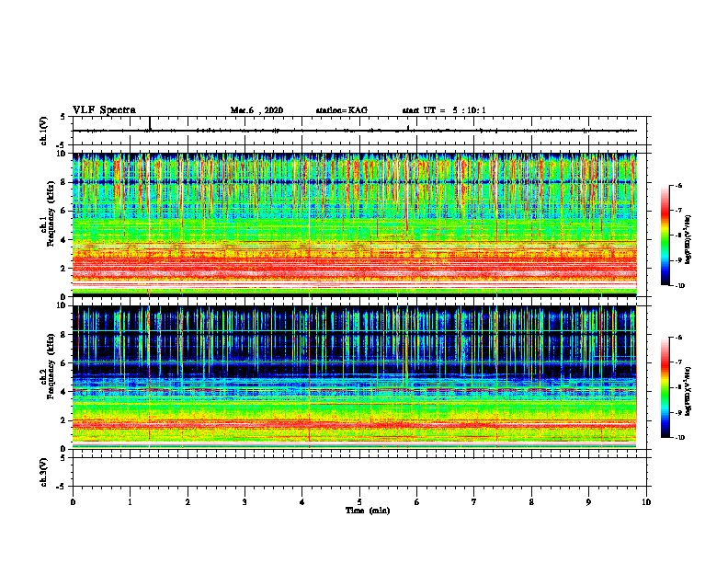Click the ch.1 colorbar log(PSD) label
The width and height of the screenshot is (728, 563).
coord(688,239)
